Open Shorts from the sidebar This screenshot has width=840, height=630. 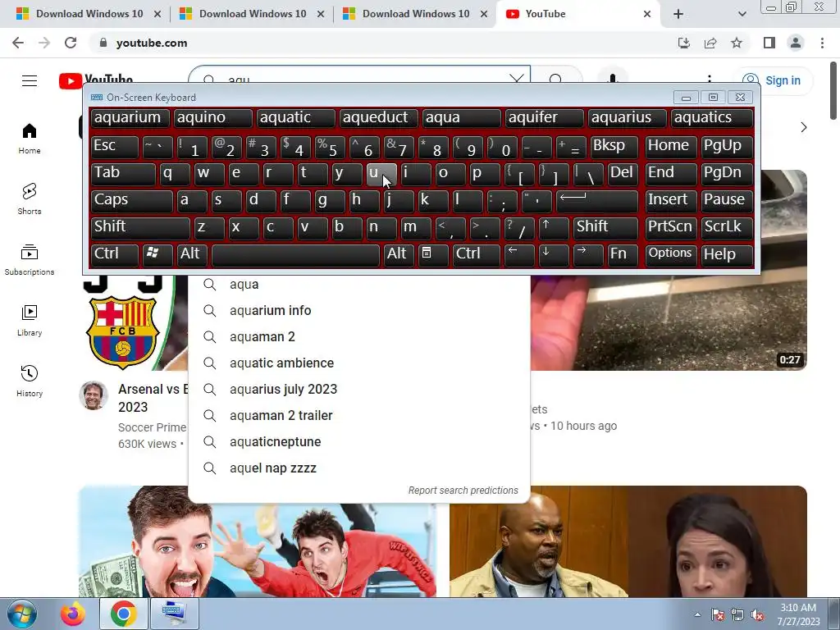pos(30,199)
